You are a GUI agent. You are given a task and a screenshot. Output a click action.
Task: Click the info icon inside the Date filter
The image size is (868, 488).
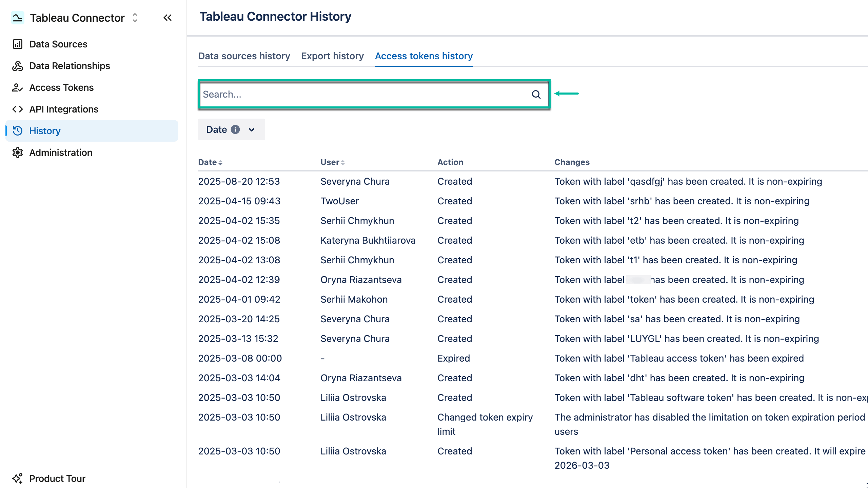click(x=236, y=129)
